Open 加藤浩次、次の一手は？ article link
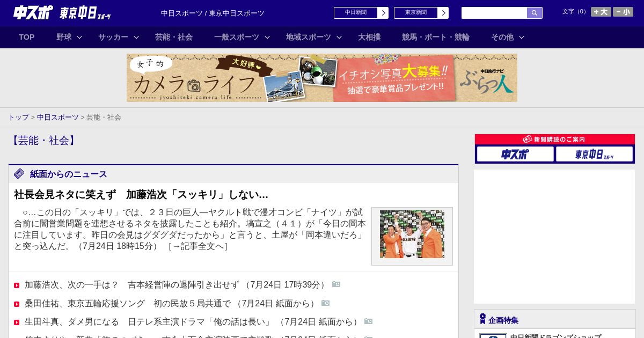The image size is (644, 338). click(x=132, y=284)
